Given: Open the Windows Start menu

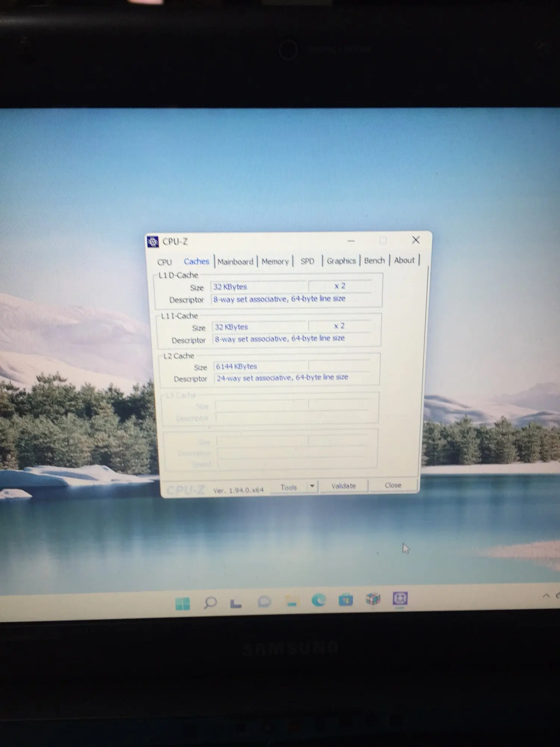Looking at the screenshot, I should [183, 603].
